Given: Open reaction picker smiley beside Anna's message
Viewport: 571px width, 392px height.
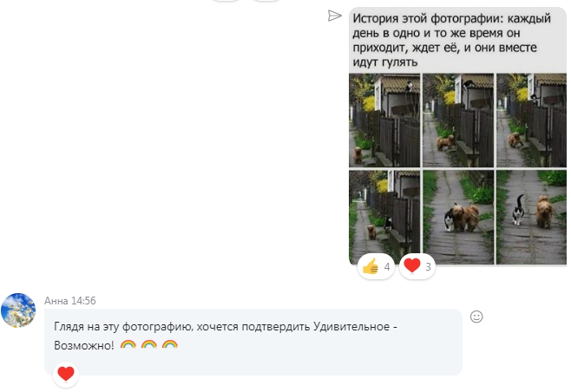Looking at the screenshot, I should tap(476, 317).
